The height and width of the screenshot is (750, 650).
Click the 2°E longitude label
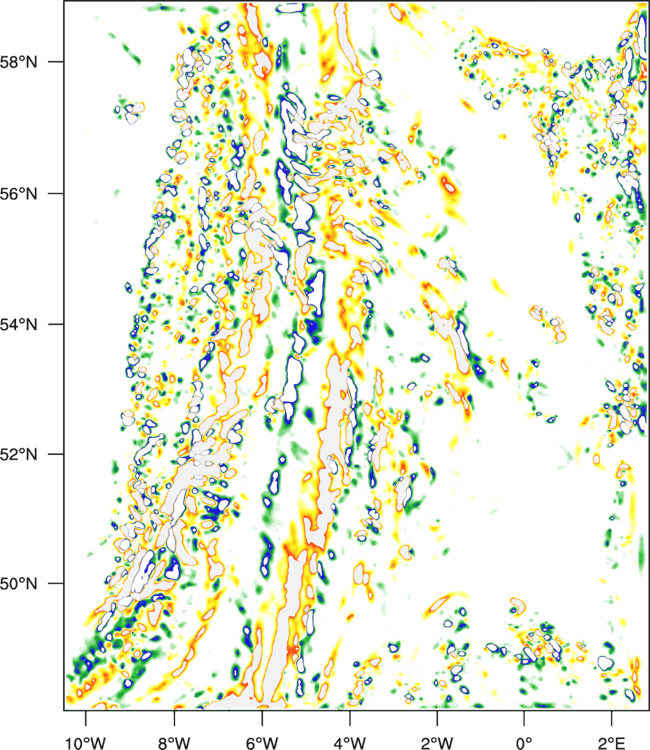point(611,743)
